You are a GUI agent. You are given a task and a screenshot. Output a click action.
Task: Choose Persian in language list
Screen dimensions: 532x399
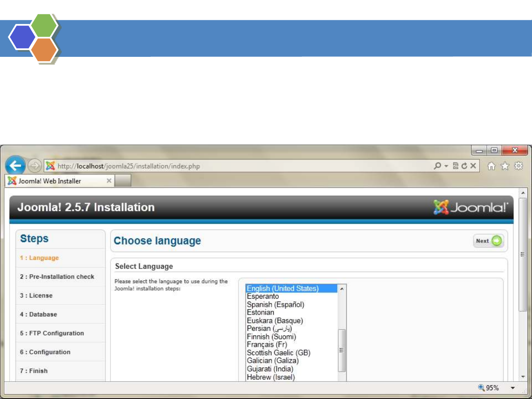pos(292,329)
